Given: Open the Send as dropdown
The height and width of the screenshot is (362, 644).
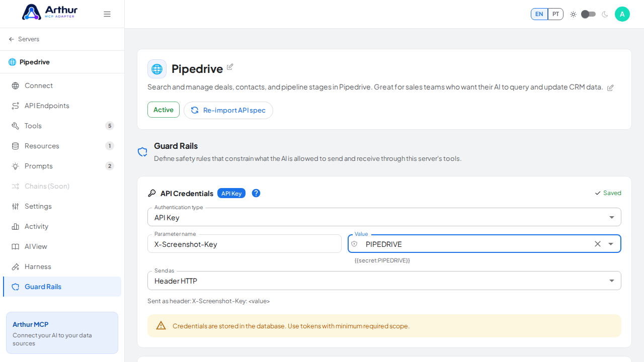Looking at the screenshot, I should point(384,281).
